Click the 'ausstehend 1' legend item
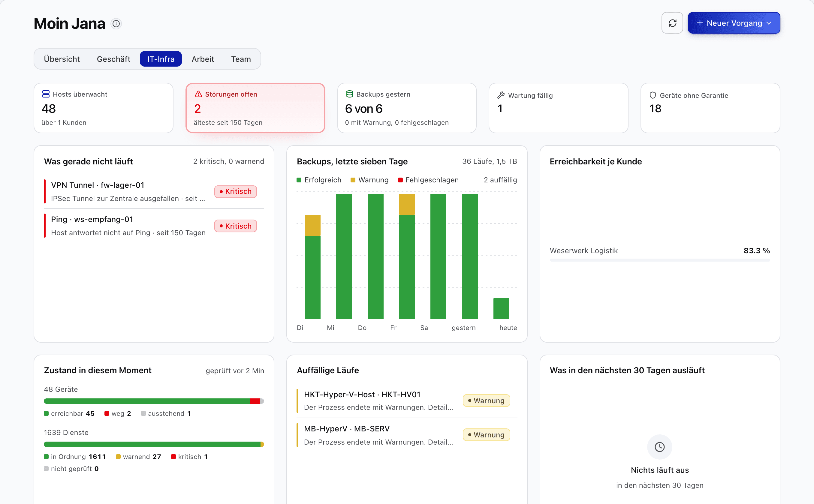 click(166, 414)
